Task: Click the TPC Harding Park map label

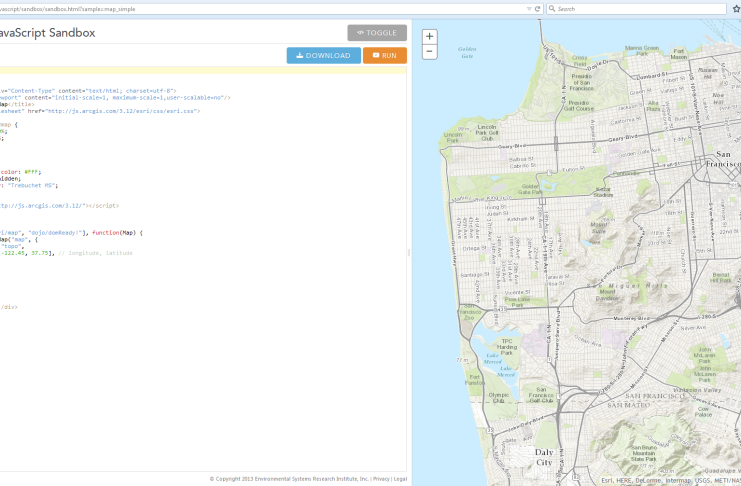Action: click(x=507, y=347)
